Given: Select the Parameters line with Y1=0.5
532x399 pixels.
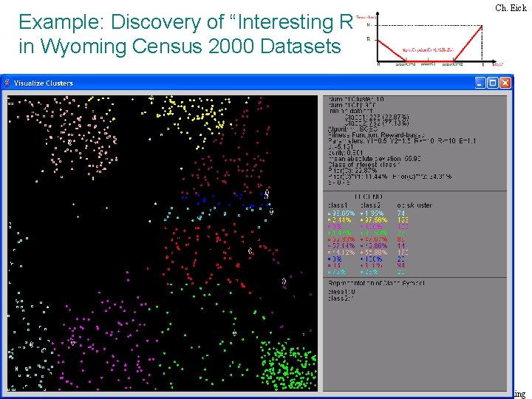Looking at the screenshot, I should pyautogui.click(x=402, y=141).
